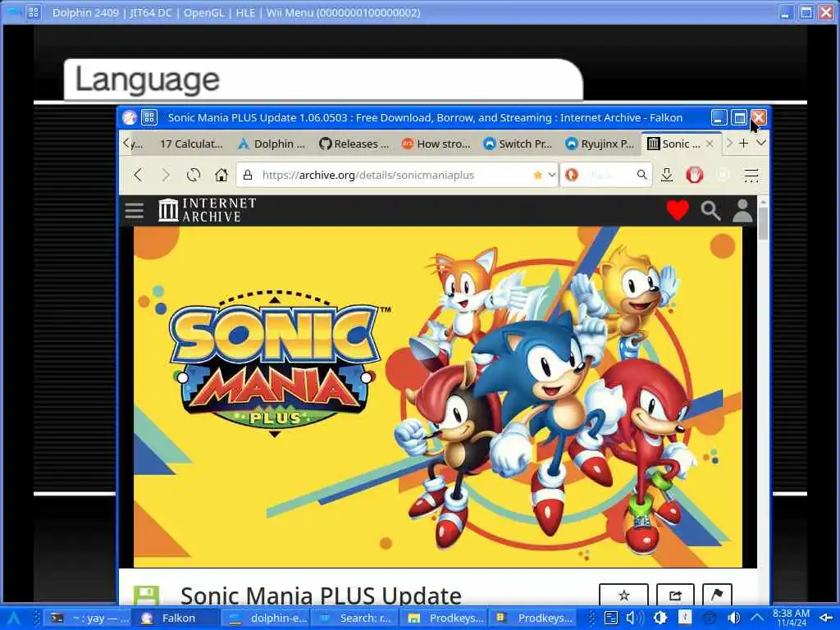Switch to the dolphin-e... taskbar entry
The width and height of the screenshot is (840, 630).
pos(266,619)
